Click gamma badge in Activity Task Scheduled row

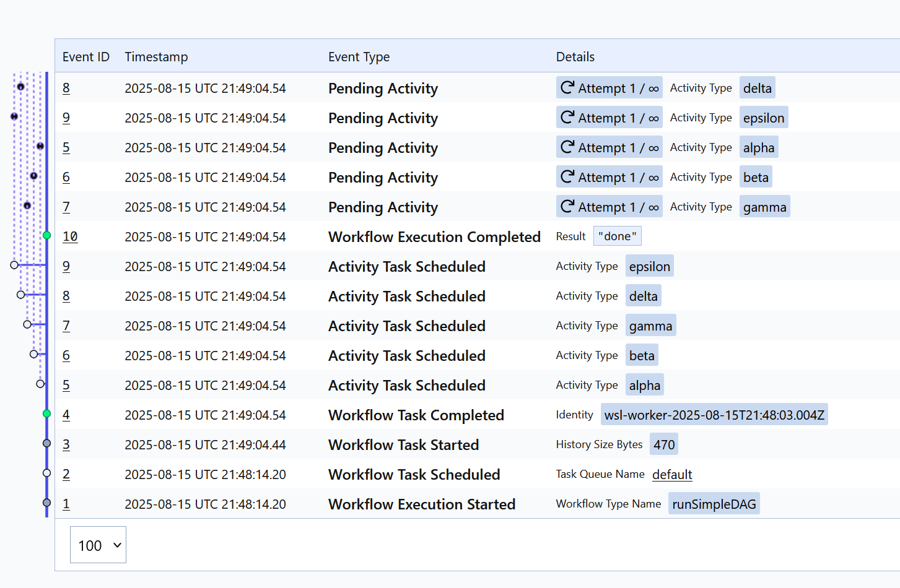click(x=650, y=326)
